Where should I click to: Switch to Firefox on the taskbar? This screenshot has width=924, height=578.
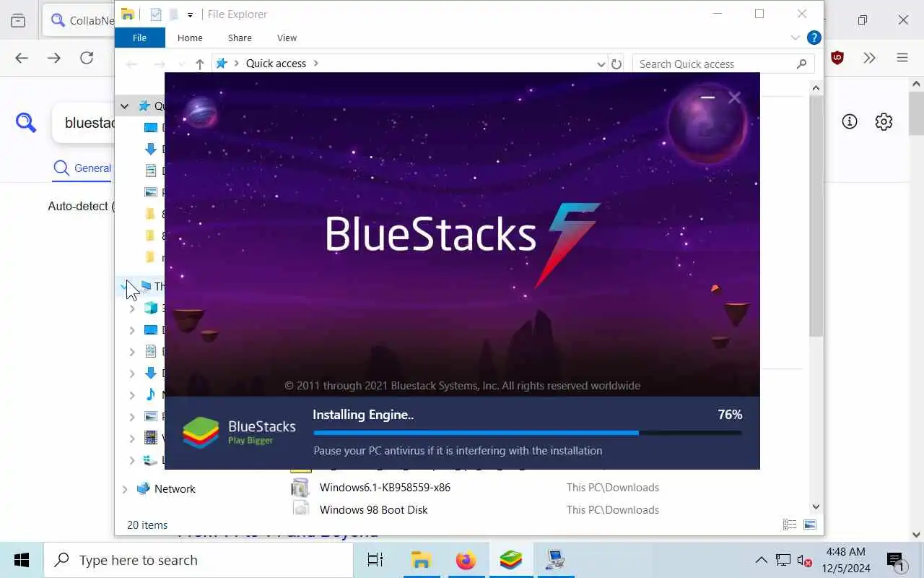pos(466,560)
